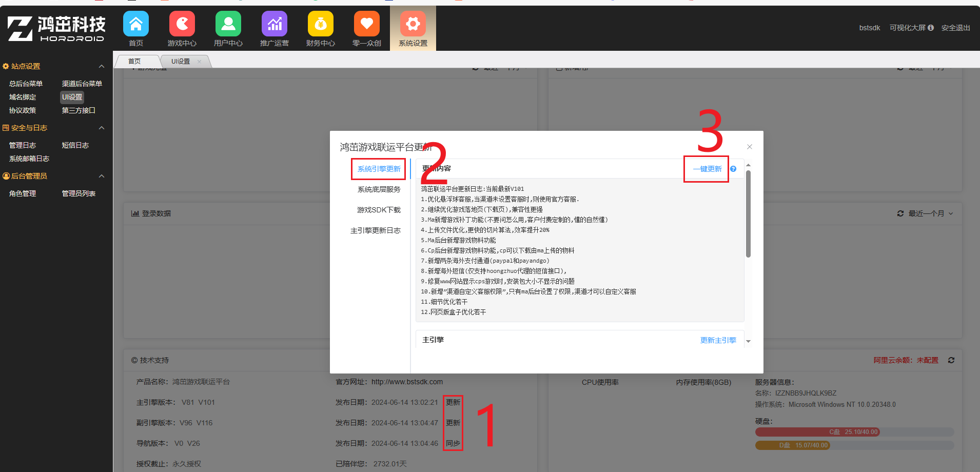Click the 更新主引擎 link
980x472 pixels.
coord(718,340)
